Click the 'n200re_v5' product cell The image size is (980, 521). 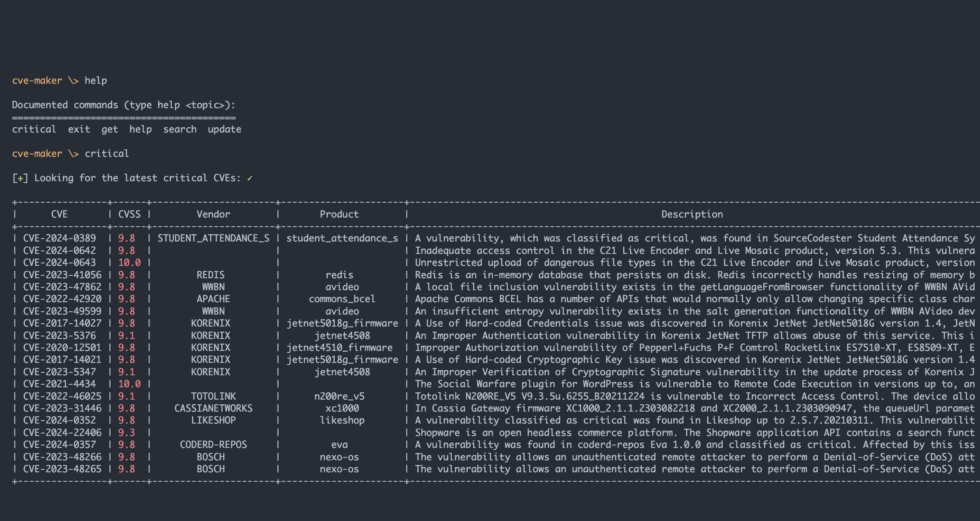point(339,396)
